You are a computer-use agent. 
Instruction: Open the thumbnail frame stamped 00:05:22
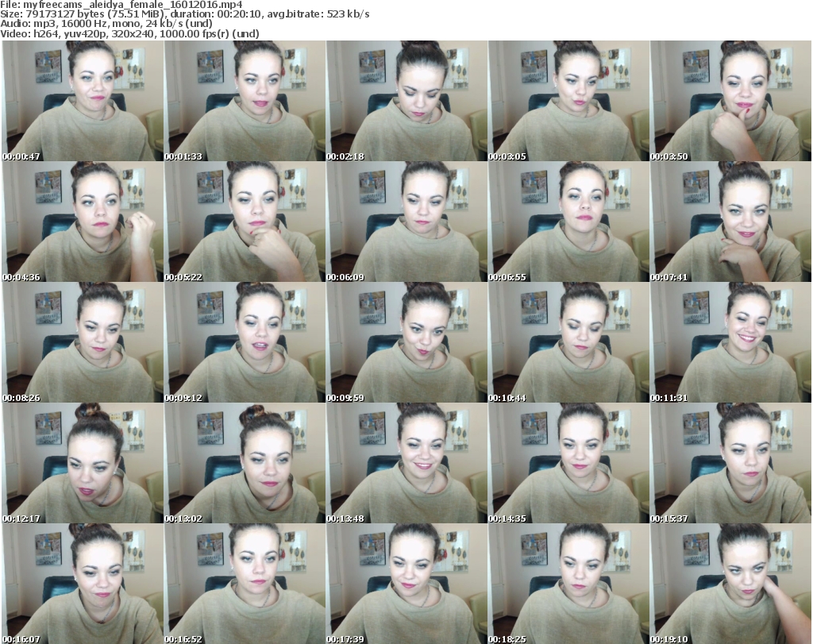click(245, 222)
